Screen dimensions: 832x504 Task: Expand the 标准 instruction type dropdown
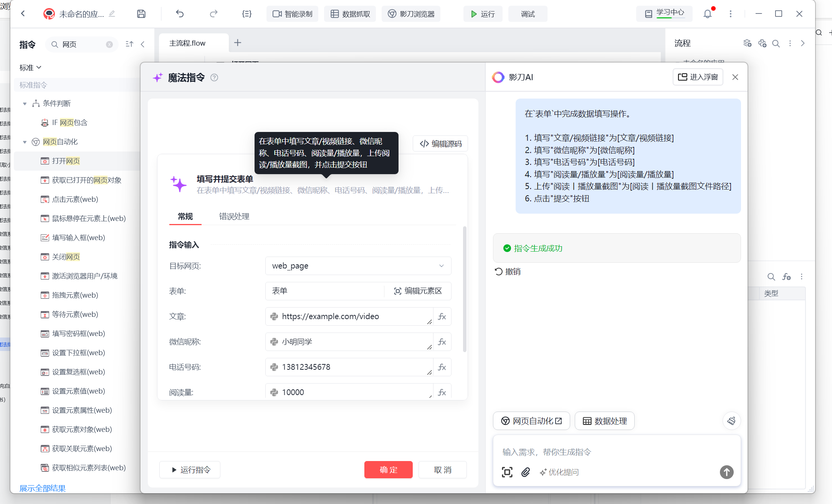point(30,68)
